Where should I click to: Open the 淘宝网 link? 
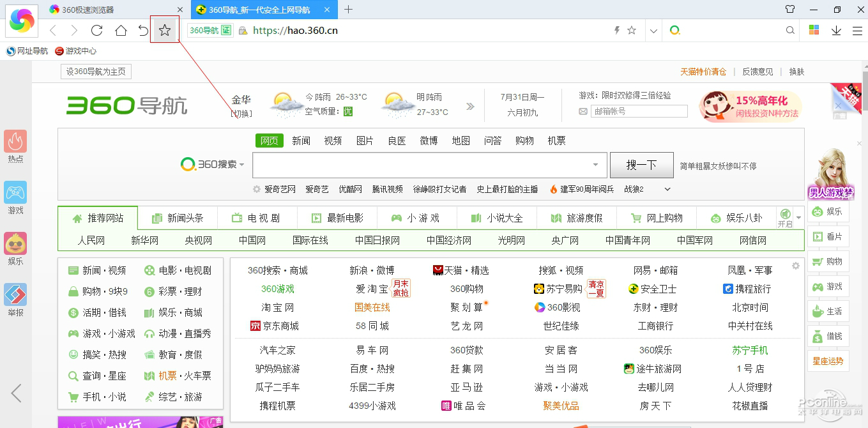[278, 307]
